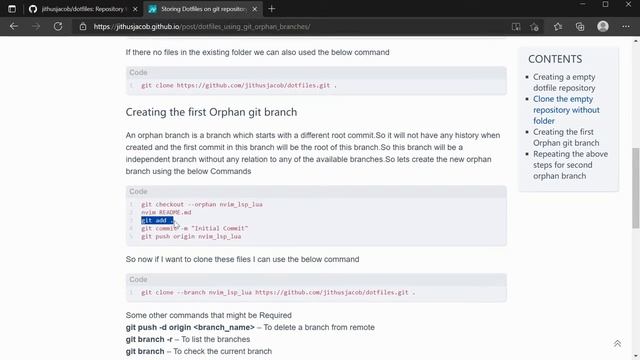640x360 pixels.
Task: Click the page vertical scrollbar thumb
Action: [x=636, y=188]
